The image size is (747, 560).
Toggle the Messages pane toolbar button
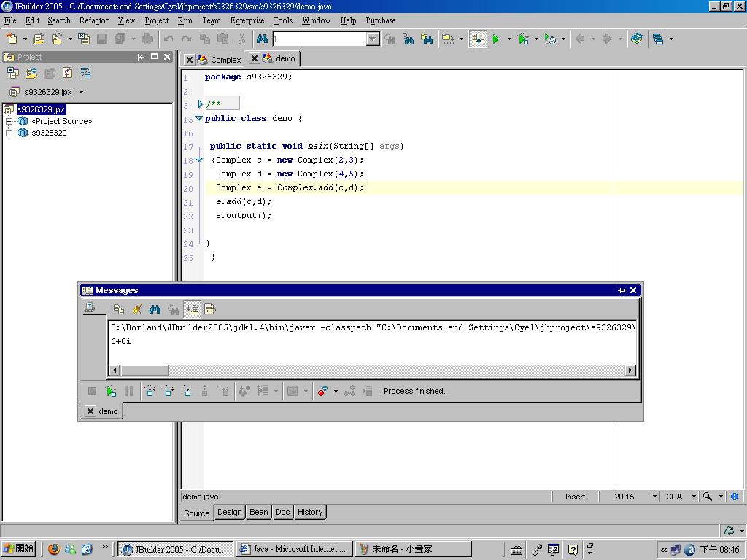point(478,39)
